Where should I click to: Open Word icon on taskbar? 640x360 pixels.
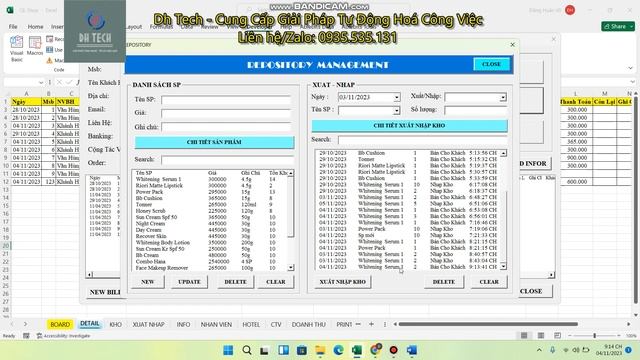412,350
